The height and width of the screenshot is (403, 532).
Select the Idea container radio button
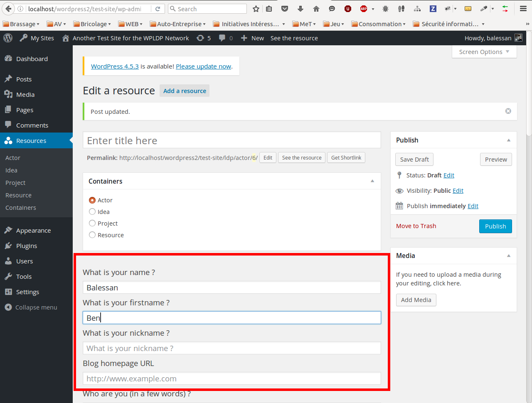click(92, 211)
